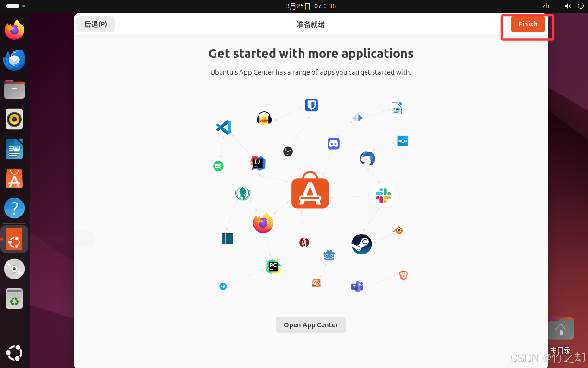Click the small orange square icon near Teams

316,283
